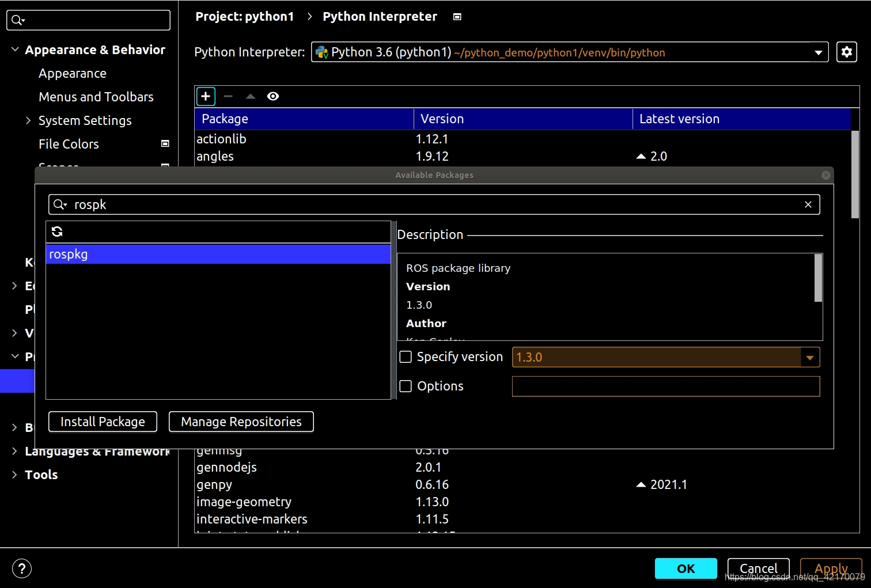The width and height of the screenshot is (871, 588).
Task: Click the search icon in settings search
Action: click(18, 20)
